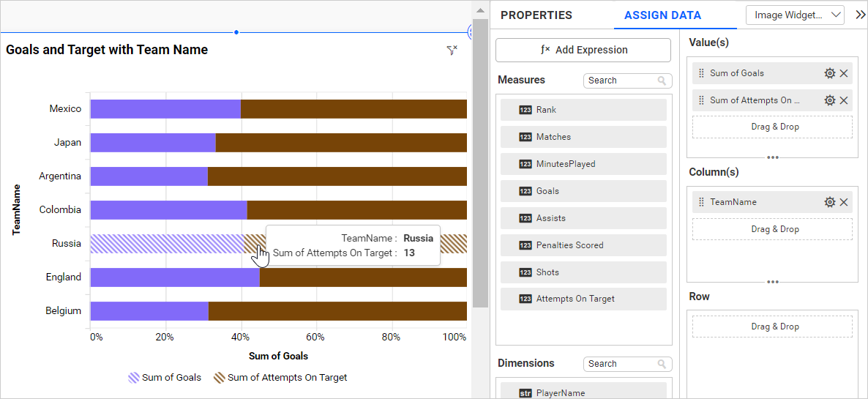
Task: Click the clear filter icon on chart
Action: pos(452,50)
